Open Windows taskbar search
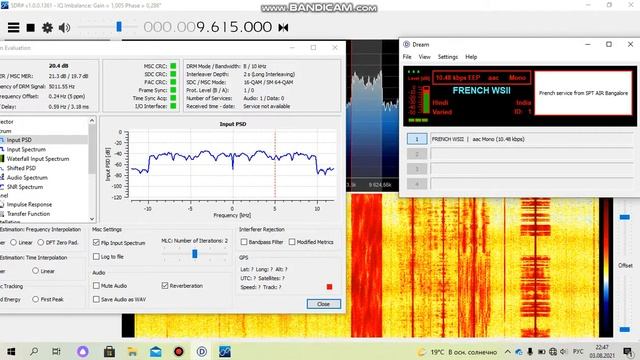Viewport: 640px width, 360px height. point(34,351)
